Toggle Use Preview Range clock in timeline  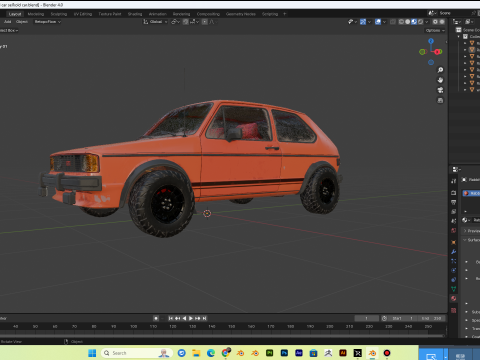384,318
